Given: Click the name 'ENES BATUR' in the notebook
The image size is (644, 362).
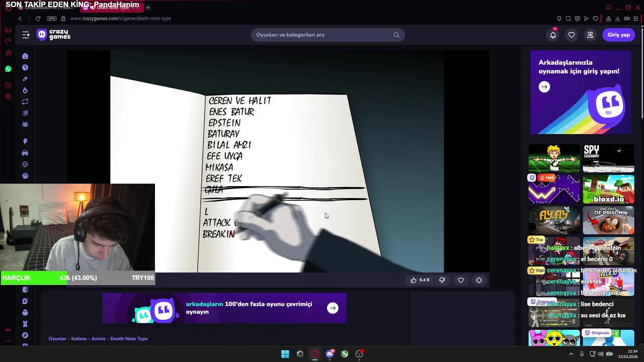Looking at the screenshot, I should pyautogui.click(x=231, y=112).
